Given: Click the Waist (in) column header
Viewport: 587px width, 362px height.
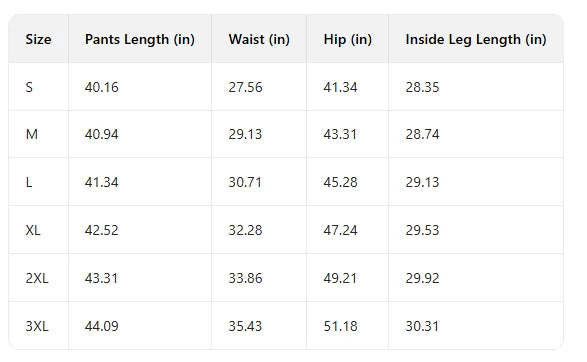Looking at the screenshot, I should 259,40.
